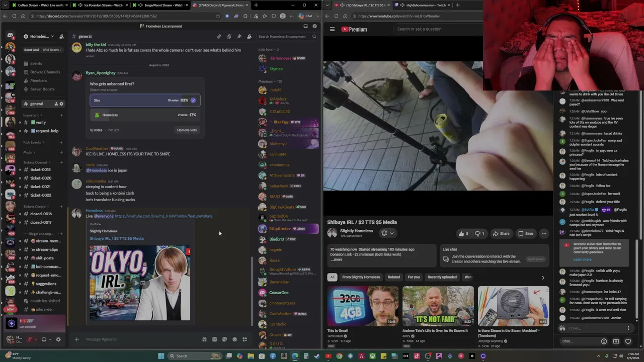Open the Amazon icon on the taskbar
This screenshot has width=644, height=362.
pos(284,356)
